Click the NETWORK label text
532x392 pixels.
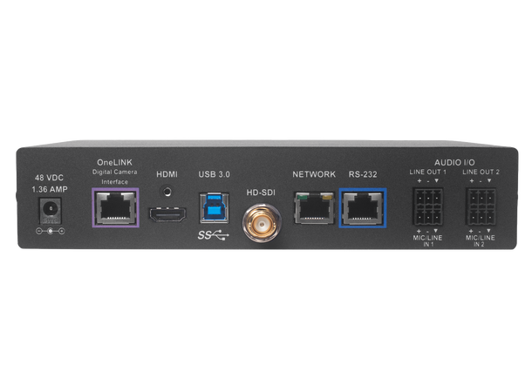click(312, 175)
